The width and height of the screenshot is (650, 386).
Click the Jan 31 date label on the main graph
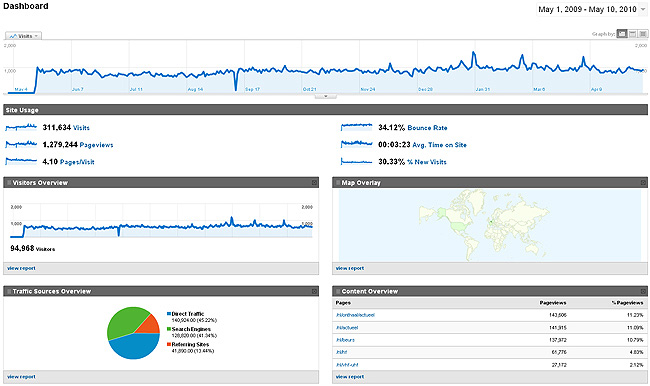[483, 90]
